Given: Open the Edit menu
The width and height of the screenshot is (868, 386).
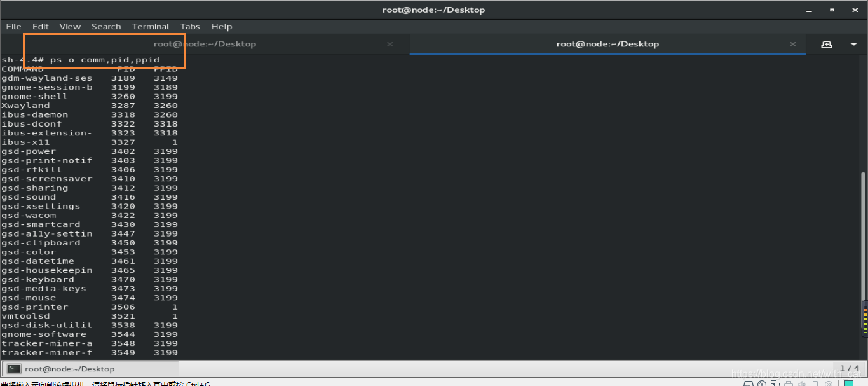Looking at the screenshot, I should [x=41, y=26].
